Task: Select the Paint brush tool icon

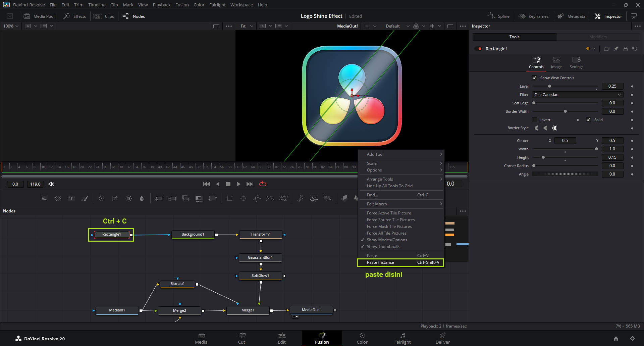Action: (85, 198)
